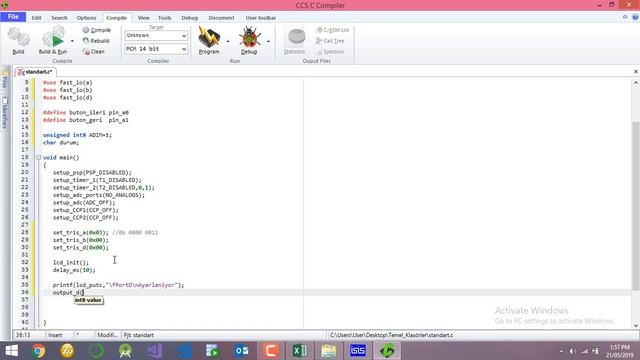Expand the Debug dropdown arrow
The width and height of the screenshot is (640, 360).
(268, 41)
